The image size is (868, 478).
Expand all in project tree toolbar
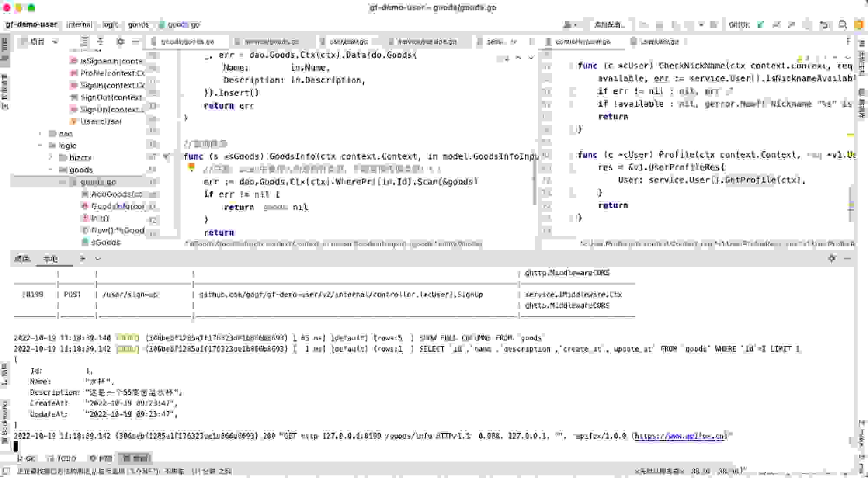(84, 42)
